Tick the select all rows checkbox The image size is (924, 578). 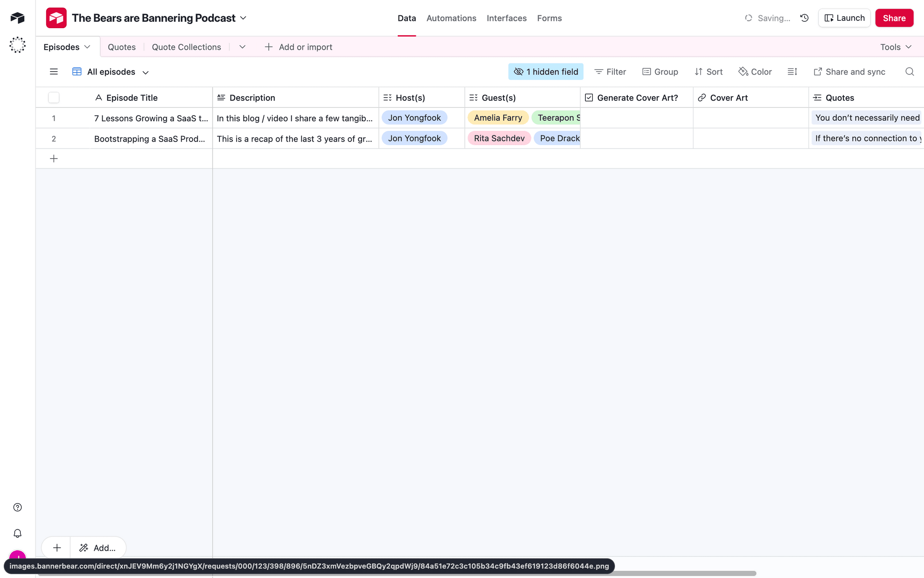[x=54, y=98]
